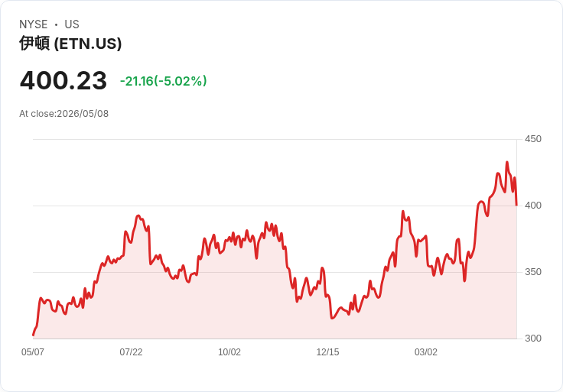Image resolution: width=563 pixels, height=392 pixels.
Task: Click the NYSE exchange label
Action: point(34,24)
